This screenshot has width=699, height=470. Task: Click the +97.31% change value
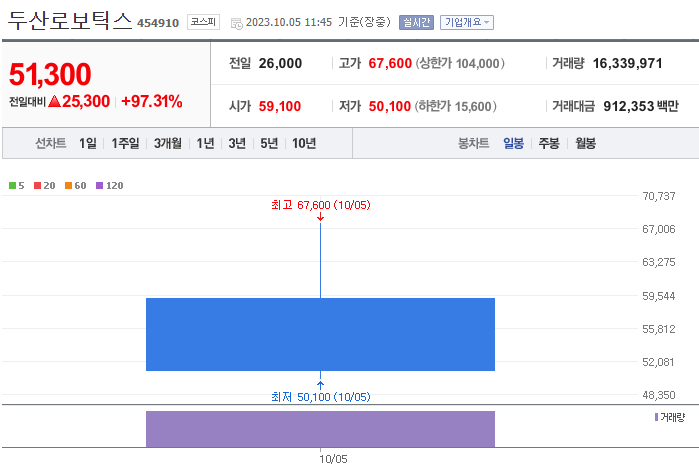pyautogui.click(x=152, y=101)
